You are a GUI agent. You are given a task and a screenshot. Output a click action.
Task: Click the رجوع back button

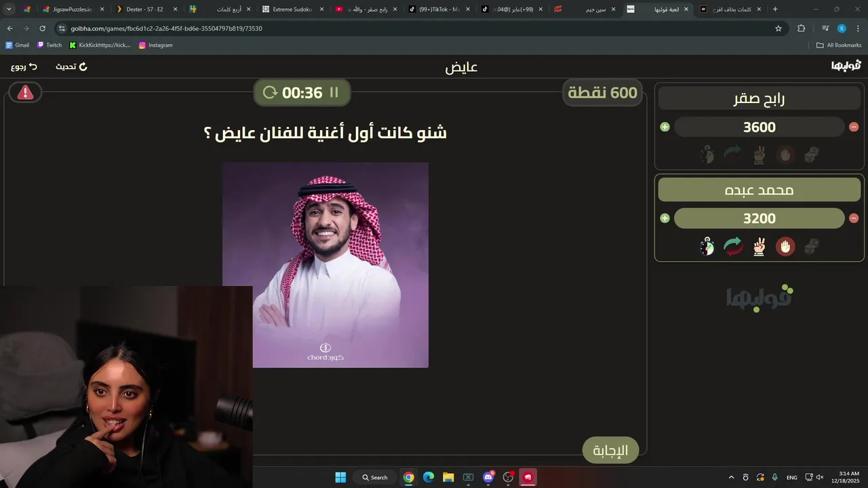click(24, 66)
